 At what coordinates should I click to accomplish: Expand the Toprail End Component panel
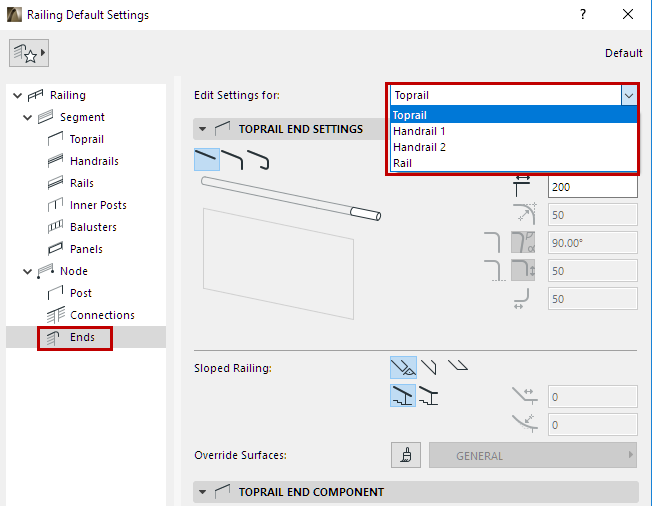(204, 492)
